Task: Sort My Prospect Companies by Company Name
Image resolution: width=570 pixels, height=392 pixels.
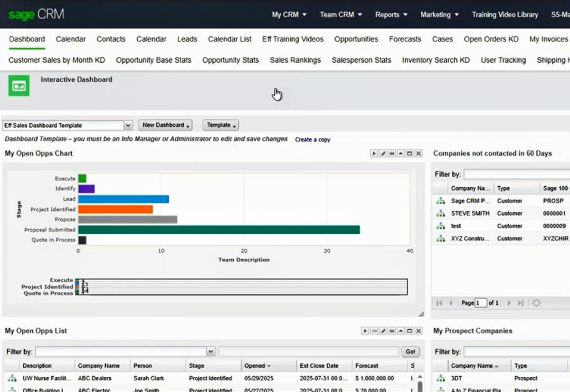Action: pos(479,366)
